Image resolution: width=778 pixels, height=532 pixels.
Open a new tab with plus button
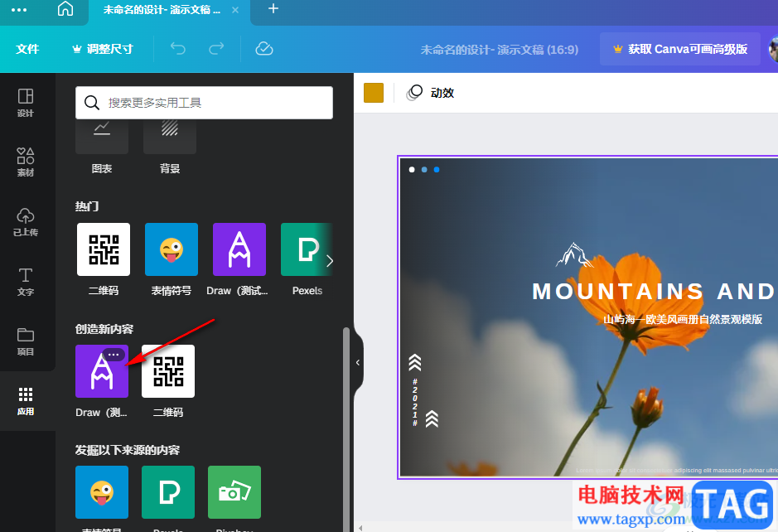273,8
